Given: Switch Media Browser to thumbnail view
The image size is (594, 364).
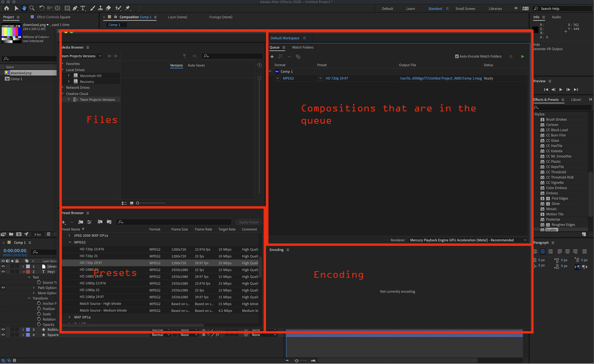Looking at the screenshot, I should coord(132,203).
